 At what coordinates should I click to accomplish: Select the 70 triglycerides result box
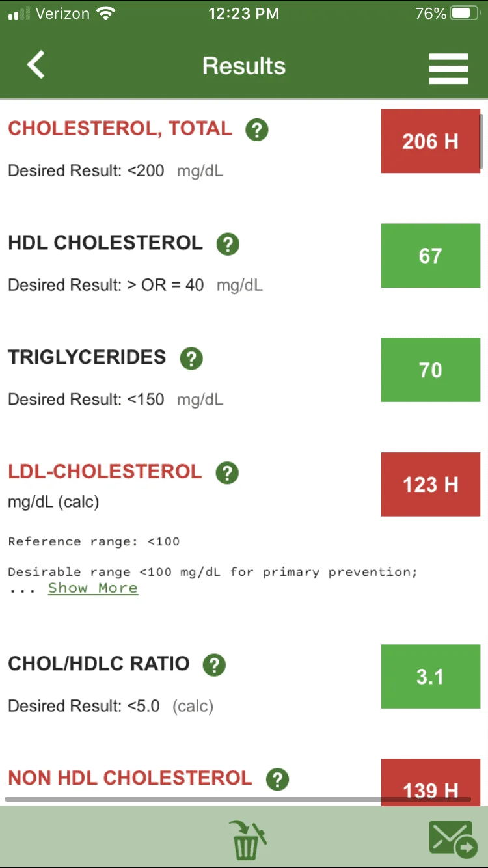[431, 370]
